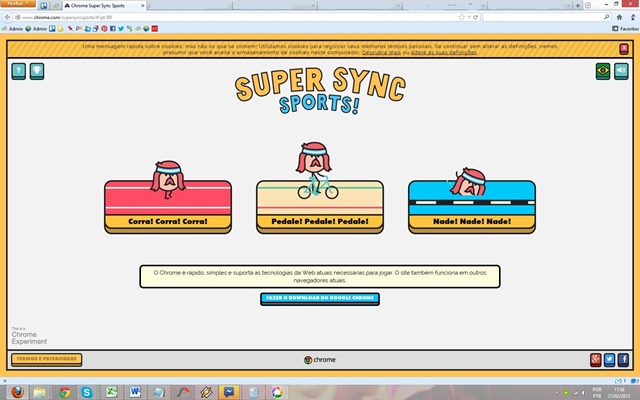Close the 'Chrome Super Sync Sports' tab

tap(143, 6)
